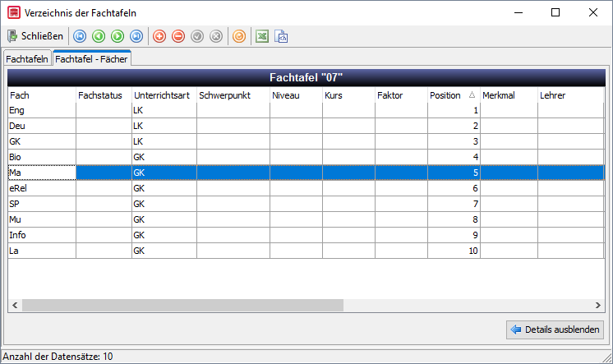Select the eRel row
The height and width of the screenshot is (364, 613).
306,188
